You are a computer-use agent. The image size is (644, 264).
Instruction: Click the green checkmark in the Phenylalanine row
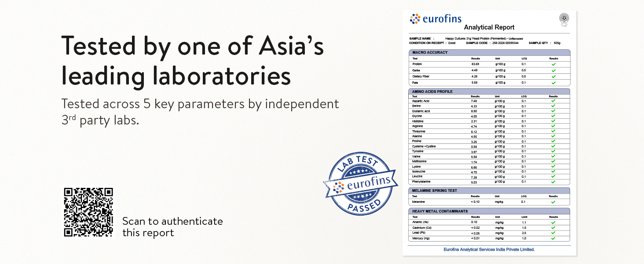(553, 182)
